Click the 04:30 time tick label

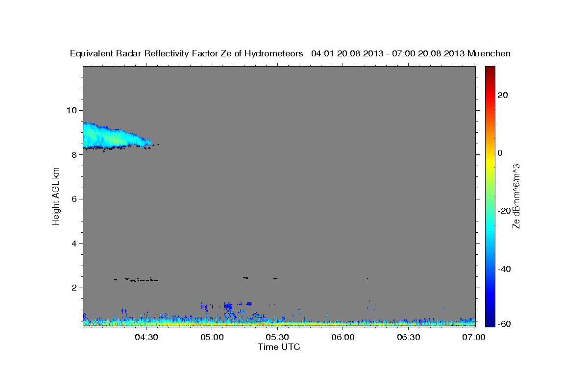pyautogui.click(x=147, y=337)
